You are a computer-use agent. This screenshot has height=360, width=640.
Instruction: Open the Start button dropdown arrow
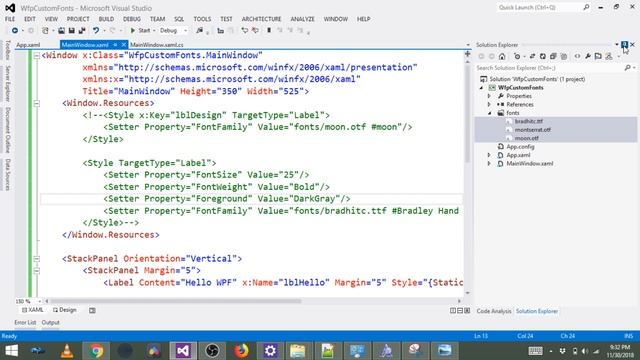coord(154,31)
